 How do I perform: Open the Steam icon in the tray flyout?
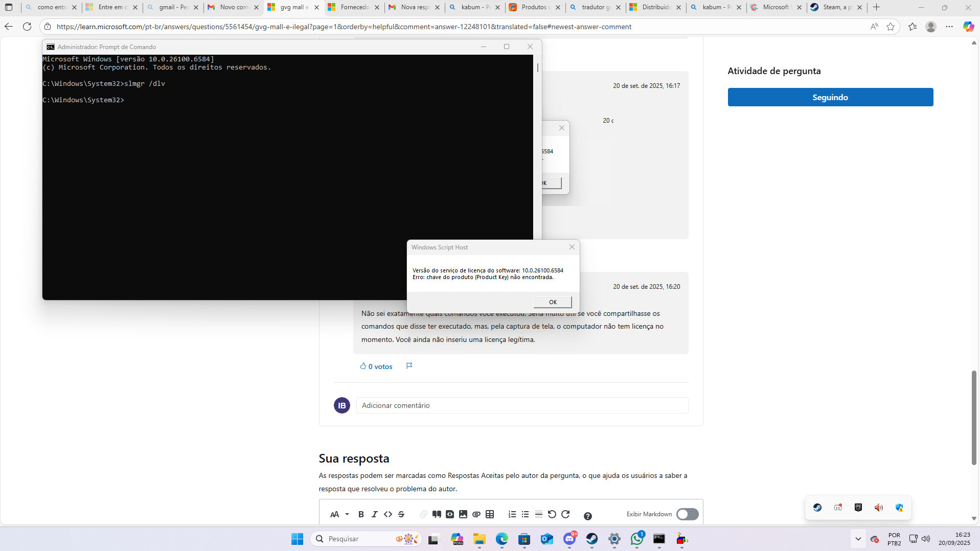(817, 508)
